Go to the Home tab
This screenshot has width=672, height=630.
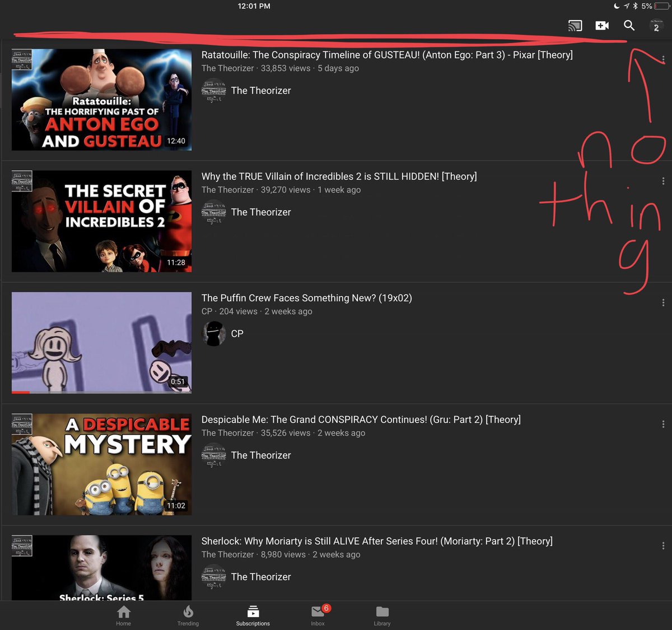(124, 615)
